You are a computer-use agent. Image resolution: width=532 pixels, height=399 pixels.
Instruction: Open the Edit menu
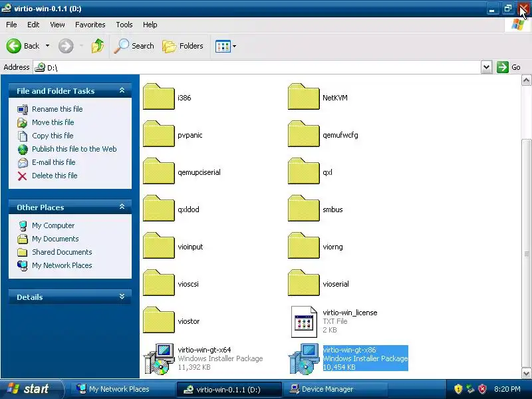click(33, 25)
